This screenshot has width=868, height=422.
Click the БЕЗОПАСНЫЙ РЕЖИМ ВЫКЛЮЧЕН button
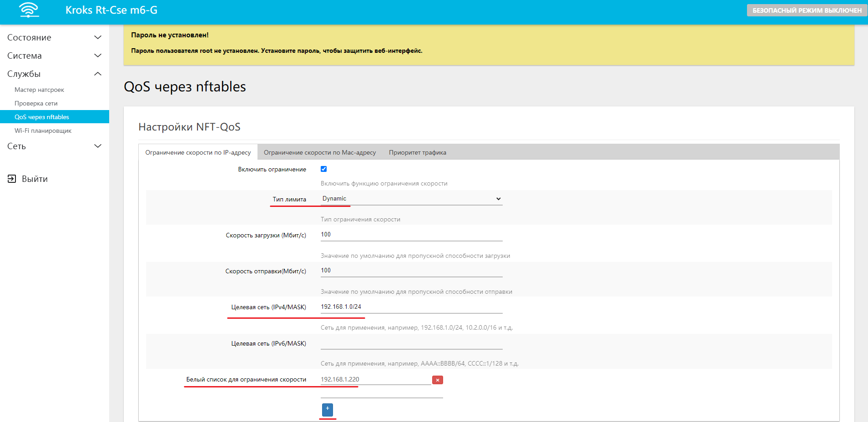(807, 10)
